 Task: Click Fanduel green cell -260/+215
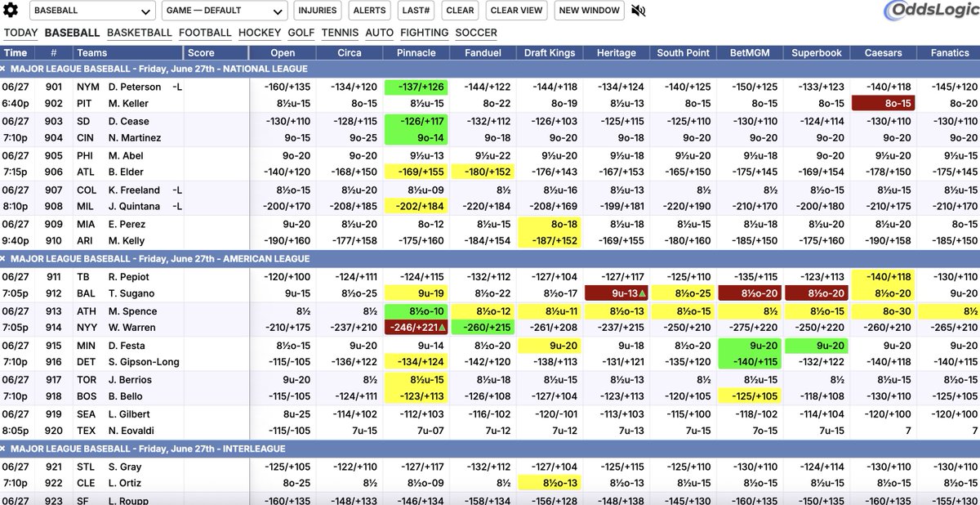[x=483, y=328]
